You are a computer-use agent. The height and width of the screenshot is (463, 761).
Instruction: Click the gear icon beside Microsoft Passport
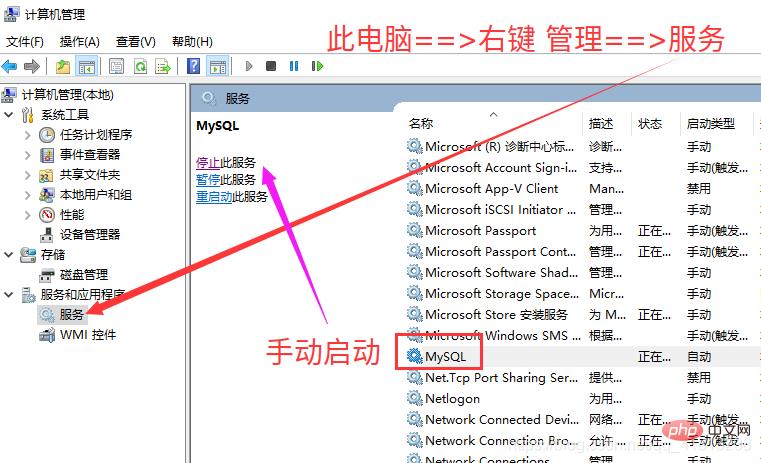tap(414, 231)
